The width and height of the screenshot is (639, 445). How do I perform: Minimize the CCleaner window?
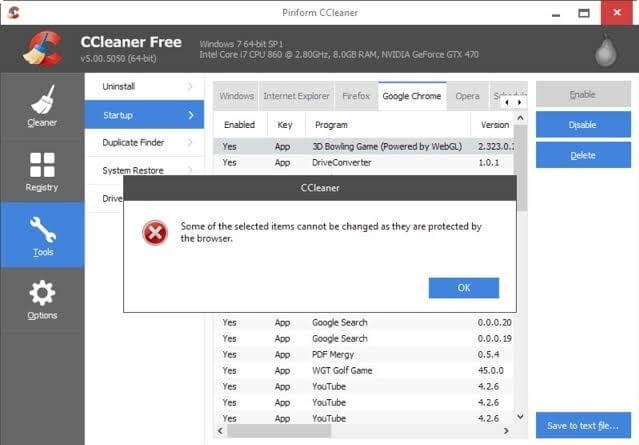point(556,13)
